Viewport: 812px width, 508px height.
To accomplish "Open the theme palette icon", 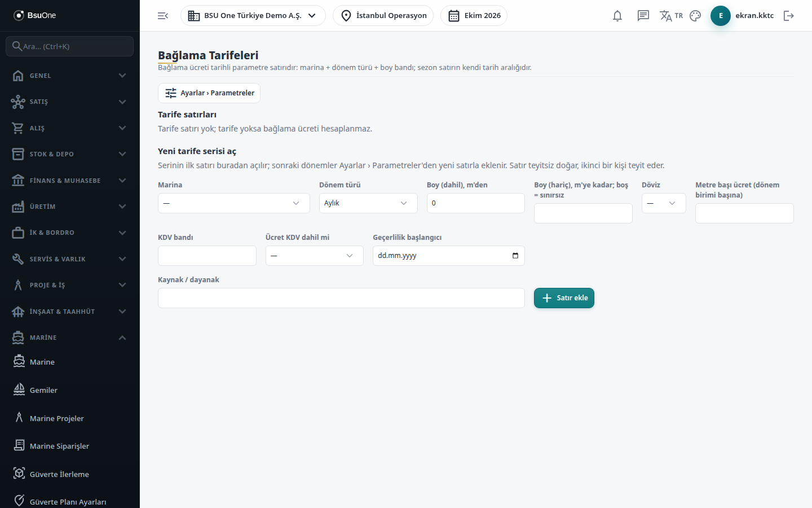I will tap(695, 16).
